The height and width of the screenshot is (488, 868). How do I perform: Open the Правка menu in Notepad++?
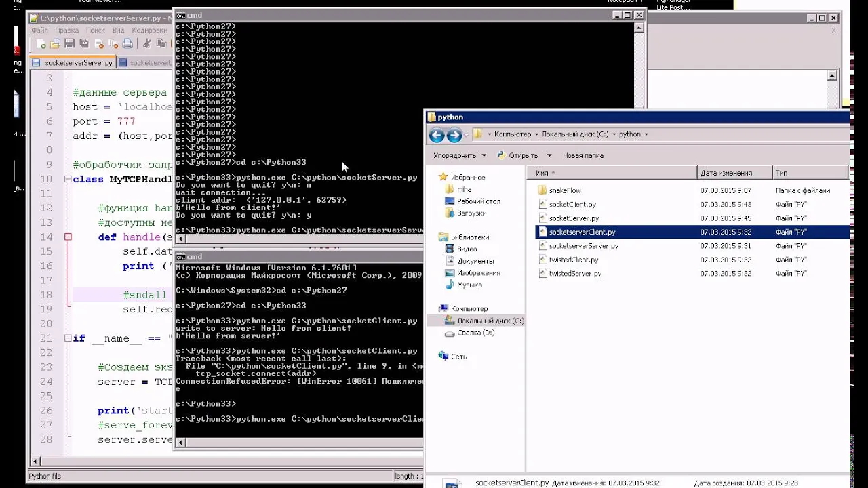(x=66, y=30)
